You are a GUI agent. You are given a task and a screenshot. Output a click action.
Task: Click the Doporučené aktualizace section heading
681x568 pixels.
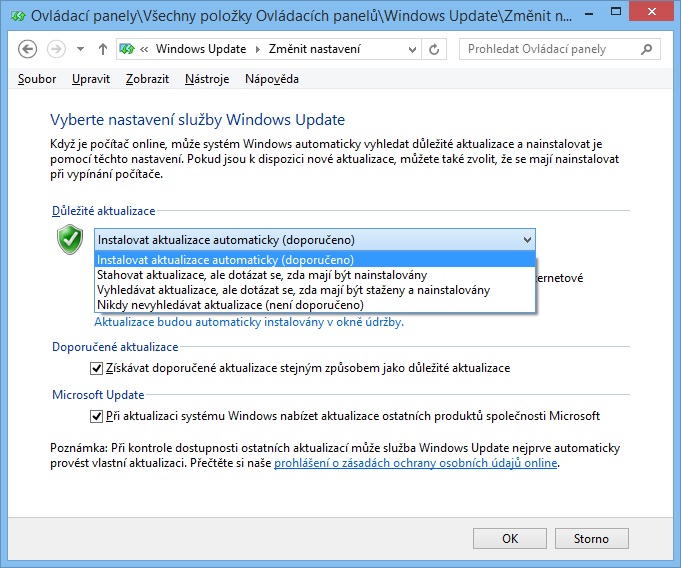[x=115, y=347]
